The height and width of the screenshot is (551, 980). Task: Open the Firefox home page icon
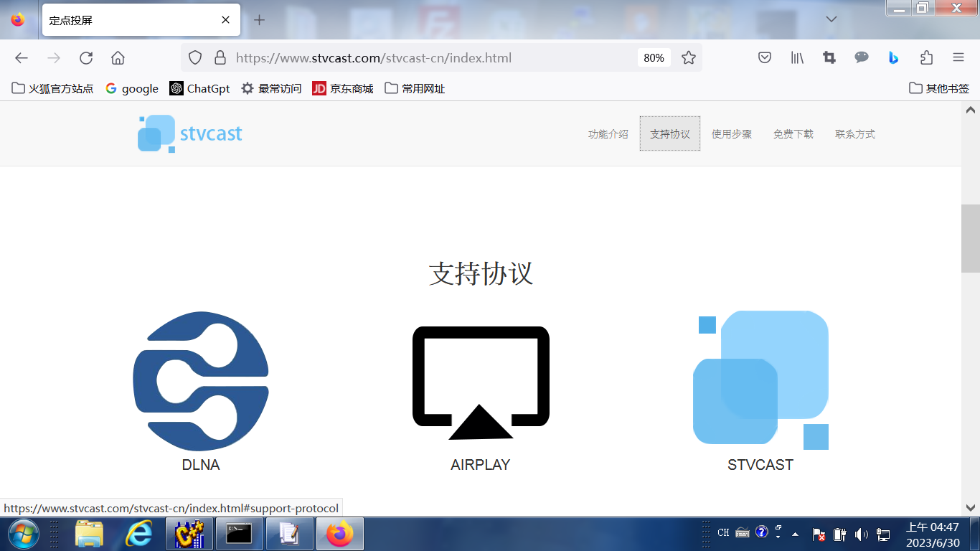pyautogui.click(x=118, y=58)
